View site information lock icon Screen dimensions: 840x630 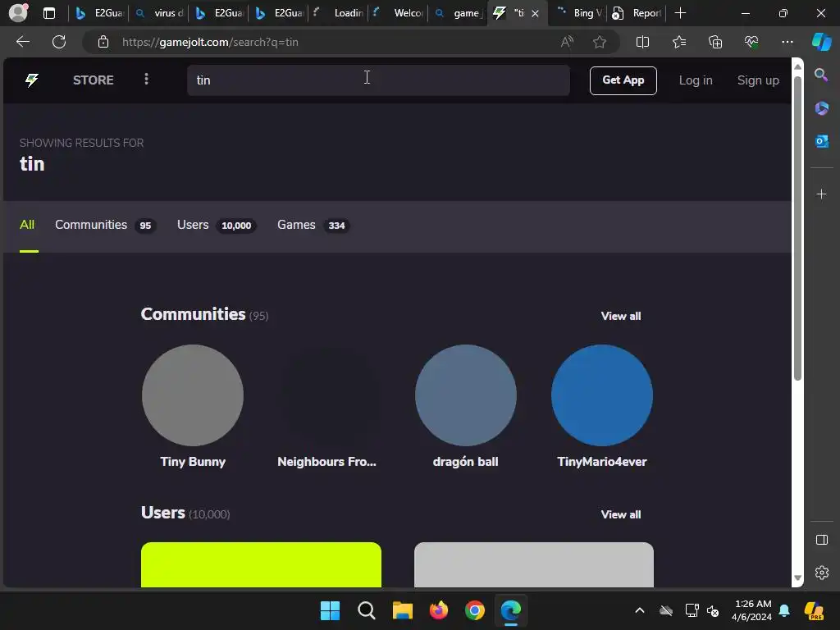pos(103,42)
